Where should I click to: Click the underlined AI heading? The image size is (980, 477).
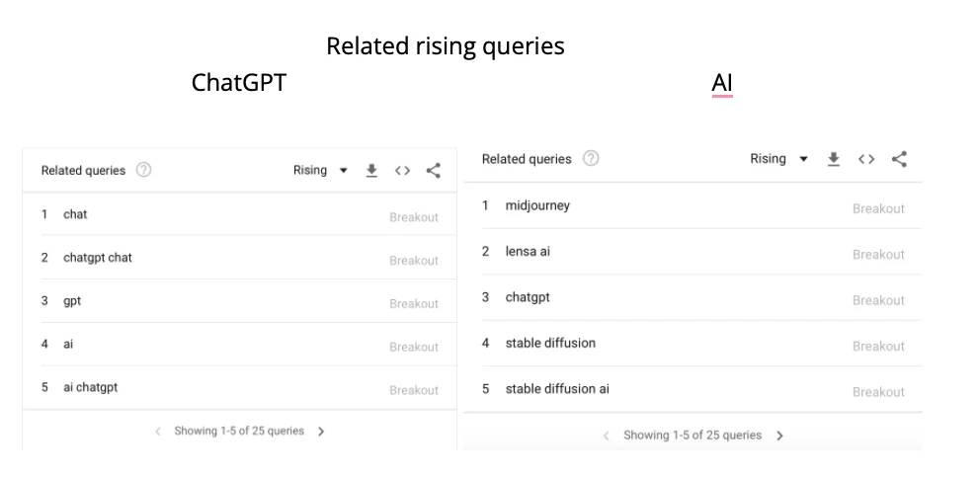722,84
